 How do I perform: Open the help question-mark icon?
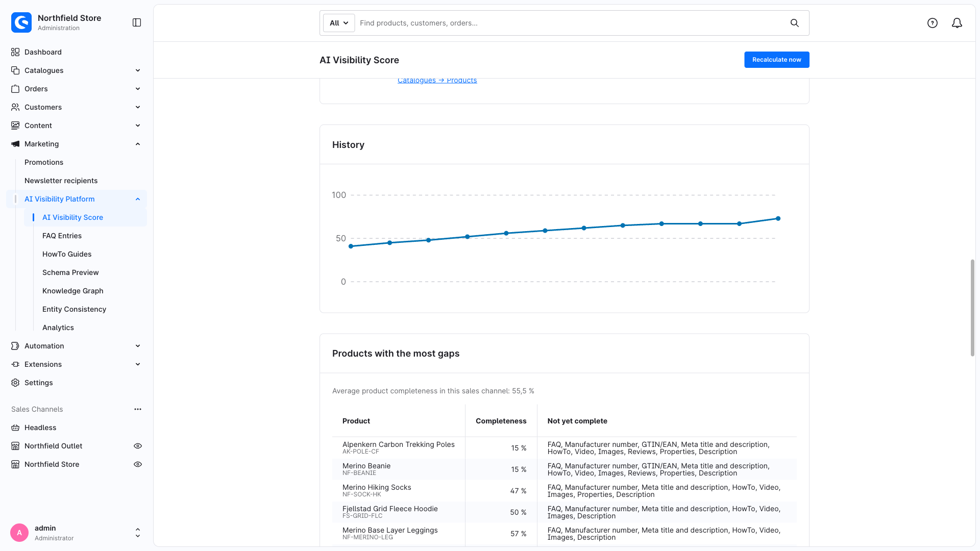(933, 23)
